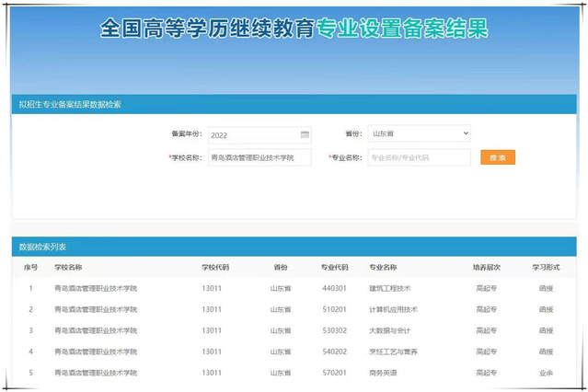This screenshot has width=588, height=392.
Task: Click the 备案年份 field showing 2022
Action: tap(253, 134)
